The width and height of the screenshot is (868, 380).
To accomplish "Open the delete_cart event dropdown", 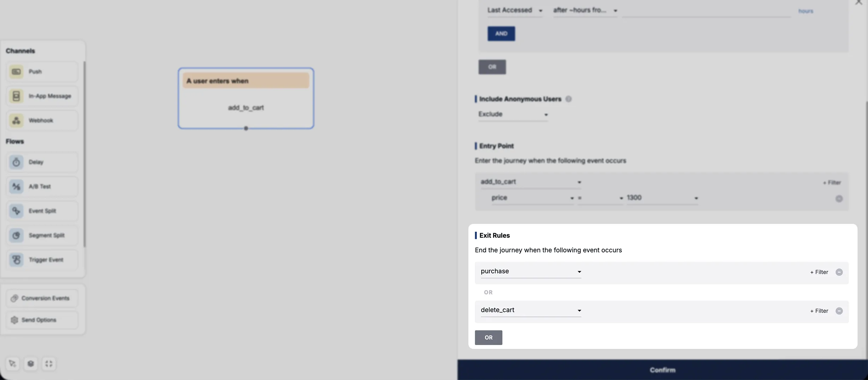I will point(531,310).
